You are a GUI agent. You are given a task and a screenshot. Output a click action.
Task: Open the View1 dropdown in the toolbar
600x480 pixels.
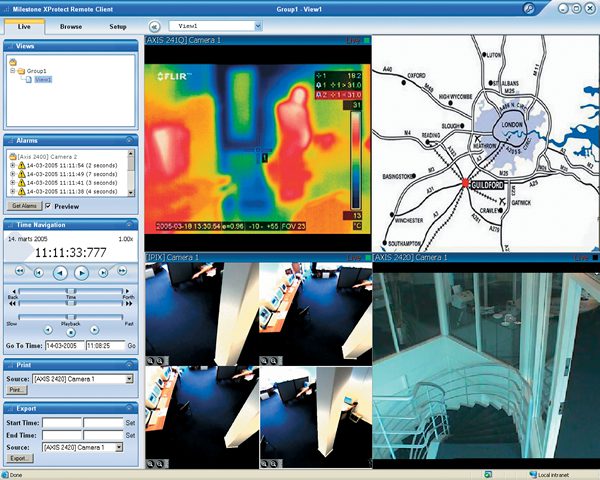click(x=258, y=26)
